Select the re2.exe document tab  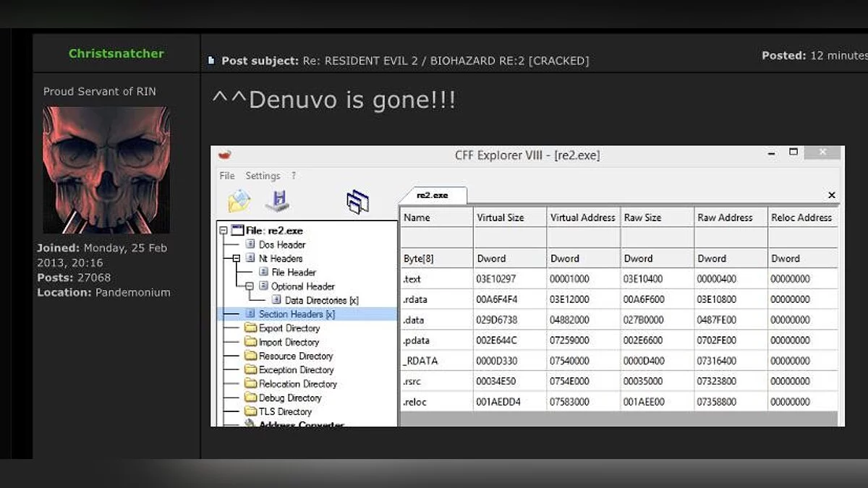[x=433, y=195]
